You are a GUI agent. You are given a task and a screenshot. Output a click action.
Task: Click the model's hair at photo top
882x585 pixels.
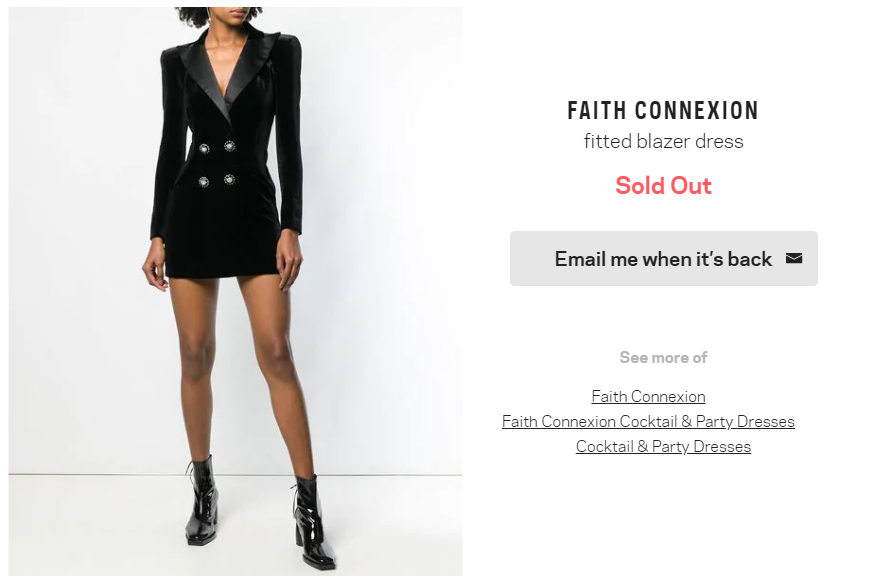coord(222,15)
